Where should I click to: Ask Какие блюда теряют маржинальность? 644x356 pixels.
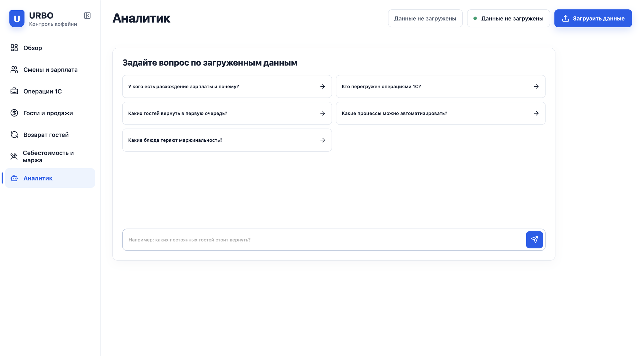click(227, 140)
